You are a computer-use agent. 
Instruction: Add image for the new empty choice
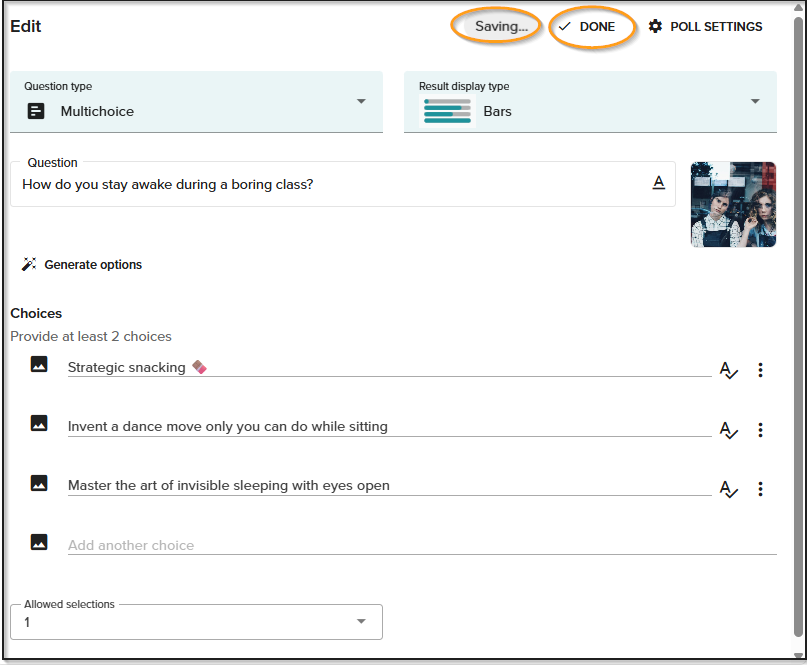coord(39,542)
